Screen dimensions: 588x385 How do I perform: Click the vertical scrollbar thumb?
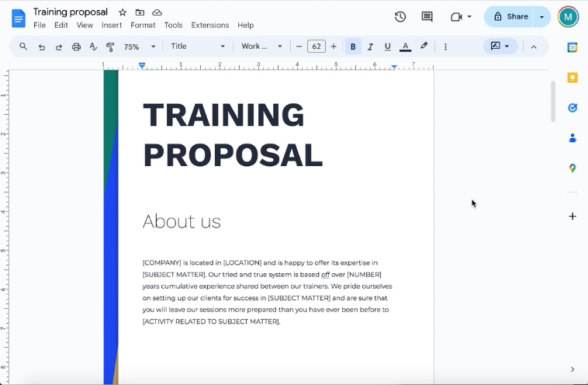pos(553,102)
